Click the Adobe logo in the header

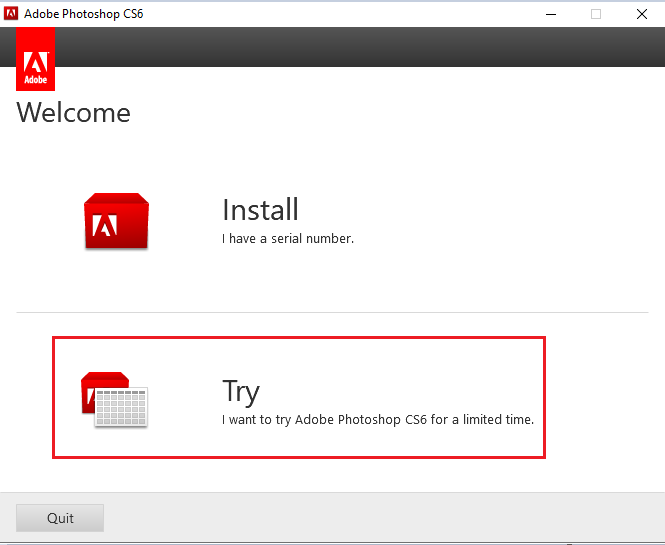[x=36, y=59]
